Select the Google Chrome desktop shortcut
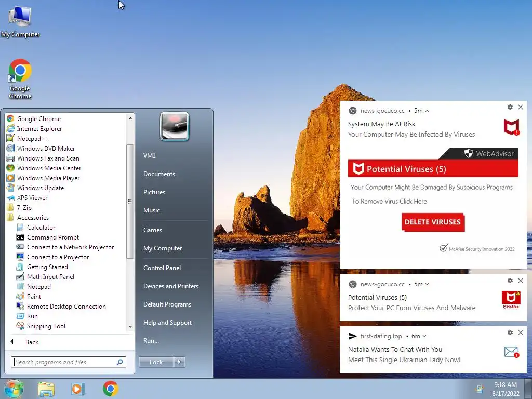 tap(20, 79)
